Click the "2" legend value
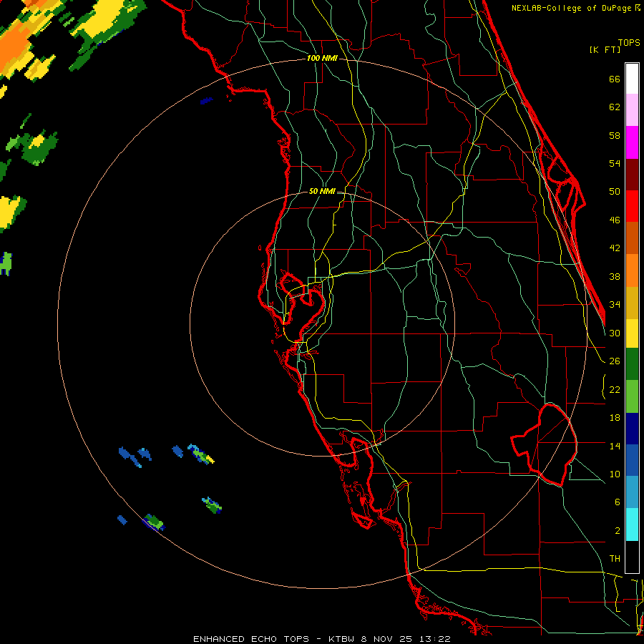The width and height of the screenshot is (644, 644). (x=618, y=531)
